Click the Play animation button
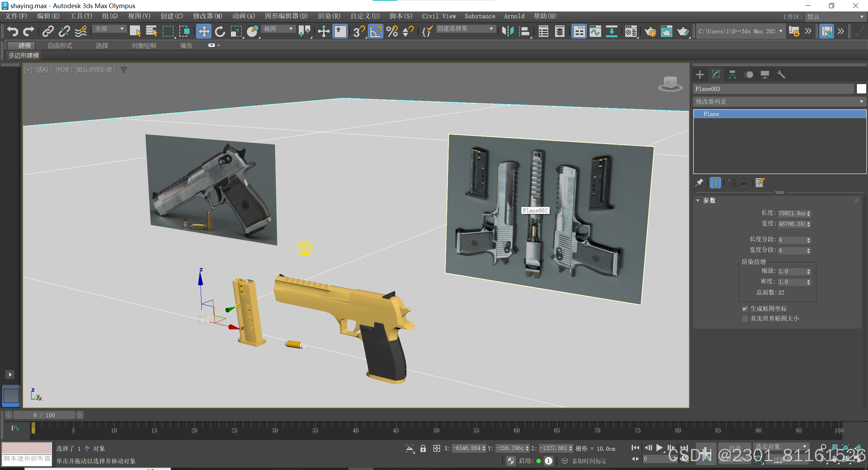This screenshot has height=470, width=868. pos(659,448)
